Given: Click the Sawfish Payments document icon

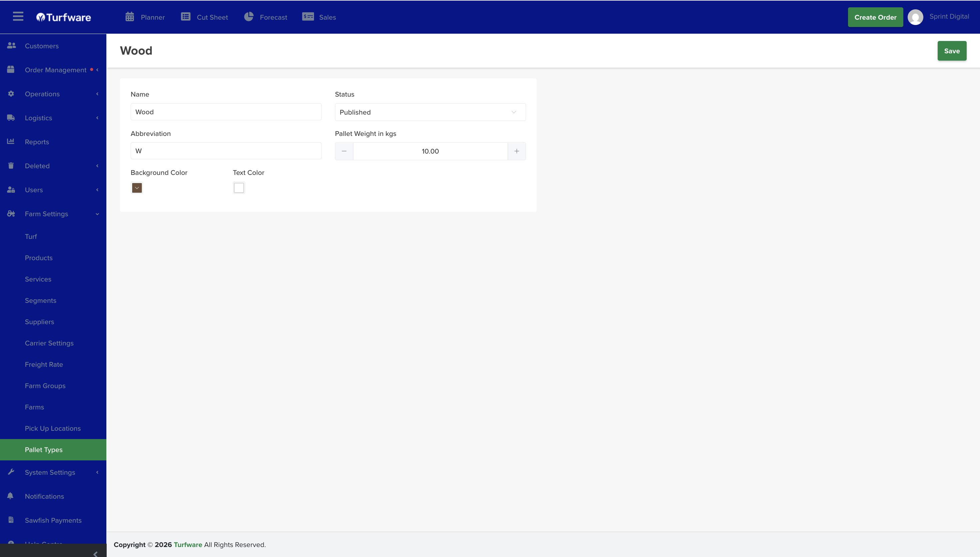Looking at the screenshot, I should (11, 520).
